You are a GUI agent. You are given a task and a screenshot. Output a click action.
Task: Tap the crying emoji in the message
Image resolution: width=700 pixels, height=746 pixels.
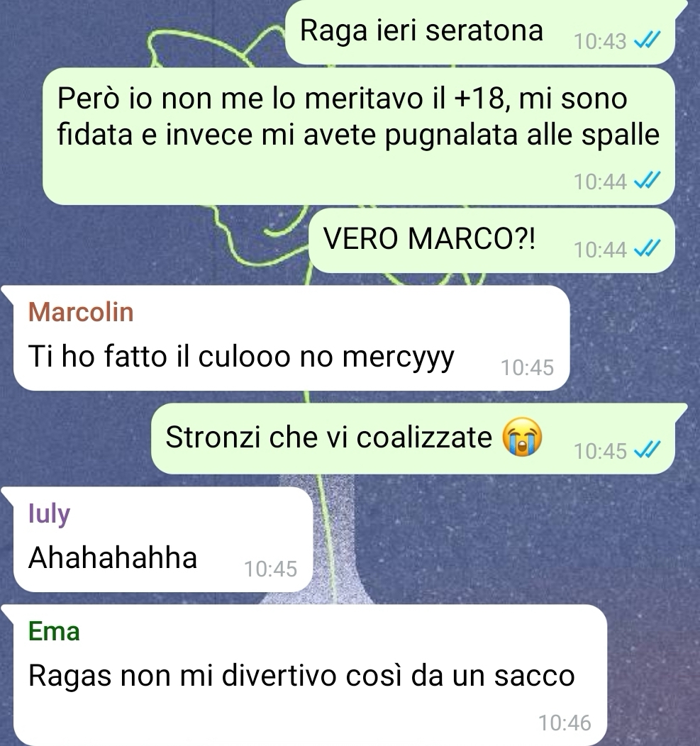point(523,437)
